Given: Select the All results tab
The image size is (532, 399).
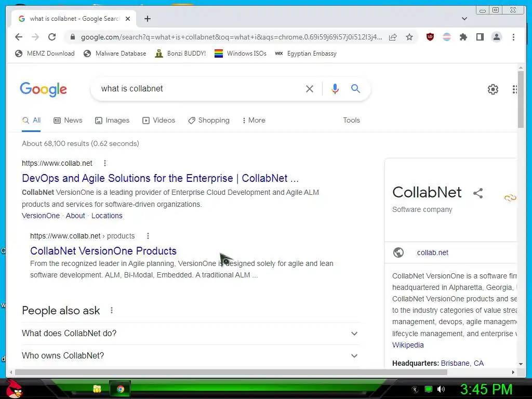Looking at the screenshot, I should pyautogui.click(x=31, y=120).
